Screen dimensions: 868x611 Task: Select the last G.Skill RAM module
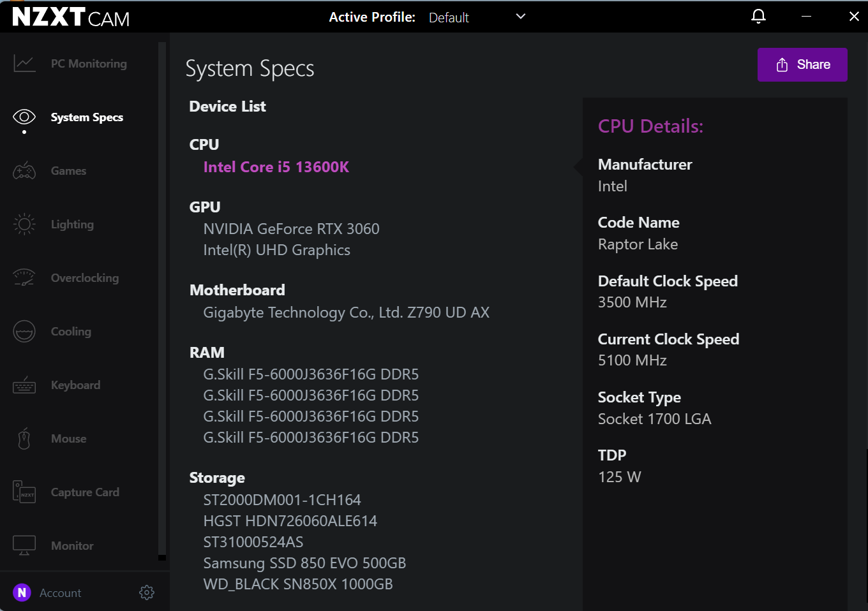pos(311,438)
